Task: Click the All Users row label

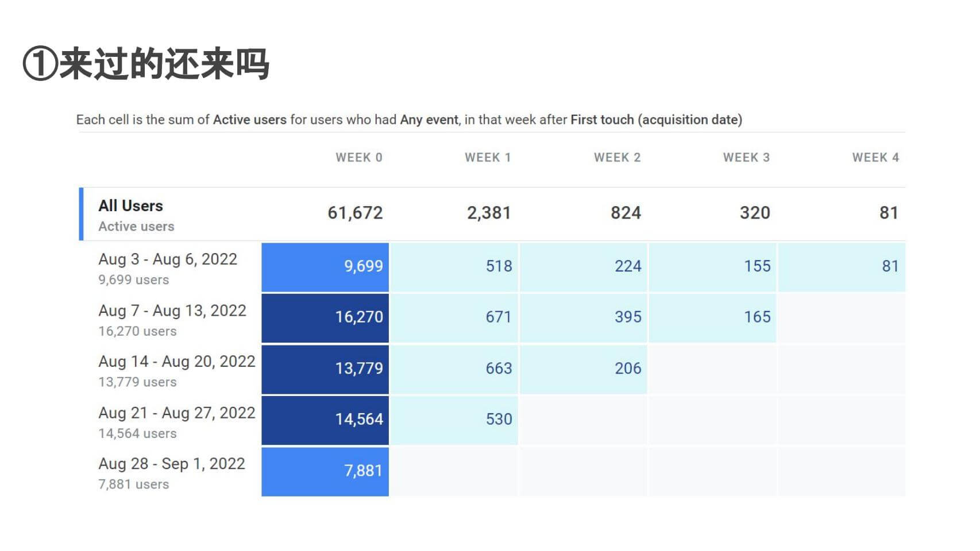Action: coord(130,205)
